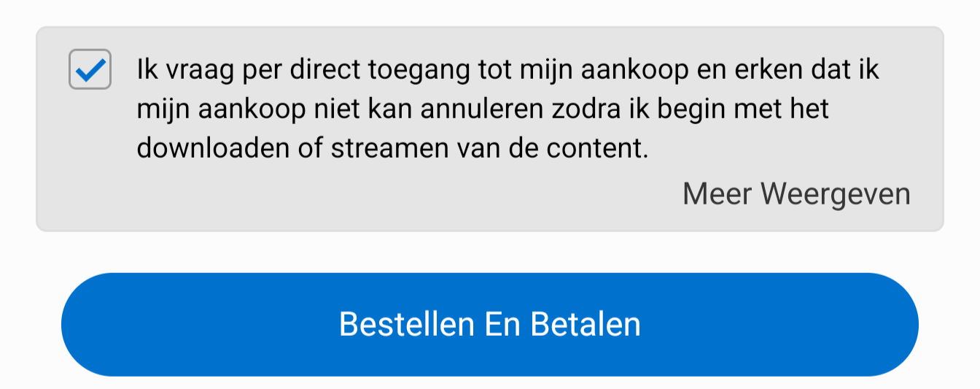The width and height of the screenshot is (980, 389).
Task: Uncheck the direct access consent checkbox
Action: (x=90, y=69)
